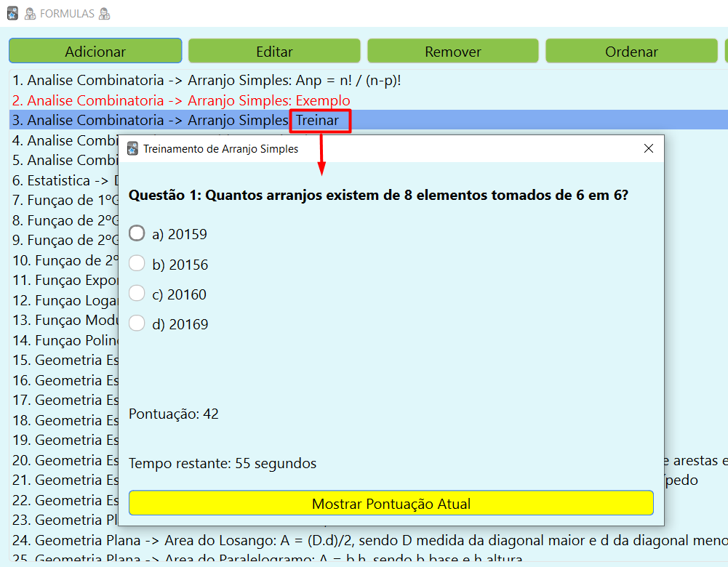The image size is (728, 567).
Task: Mark answer option d) 20169
Action: (137, 324)
